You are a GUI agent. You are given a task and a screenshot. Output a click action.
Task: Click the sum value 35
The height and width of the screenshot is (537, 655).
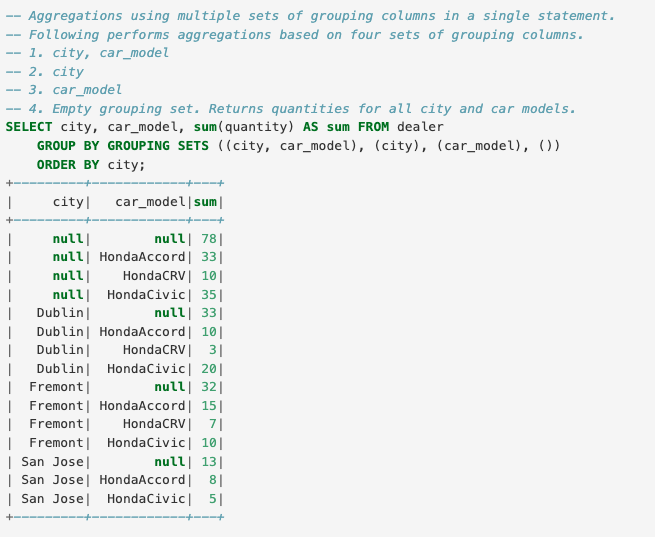click(x=209, y=295)
